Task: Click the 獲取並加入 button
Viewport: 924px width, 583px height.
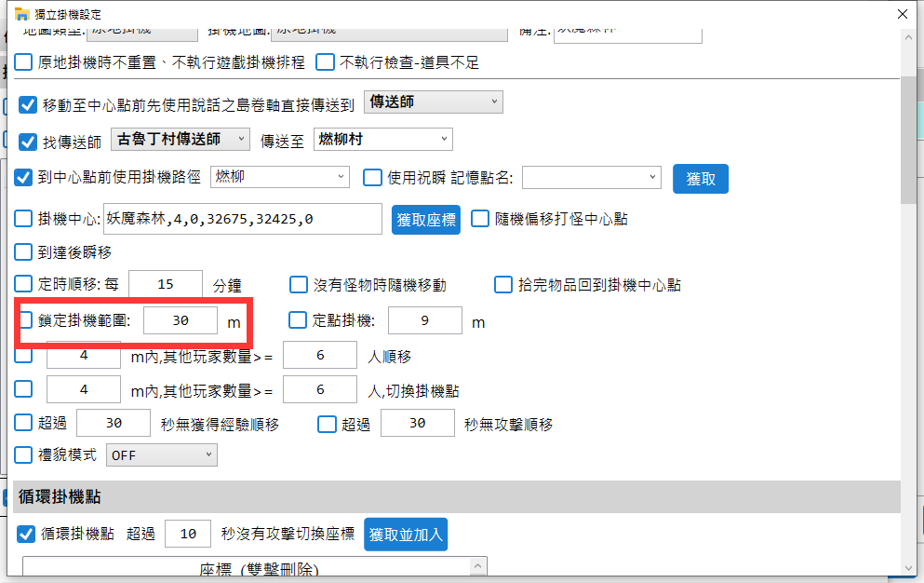Action: pos(406,535)
